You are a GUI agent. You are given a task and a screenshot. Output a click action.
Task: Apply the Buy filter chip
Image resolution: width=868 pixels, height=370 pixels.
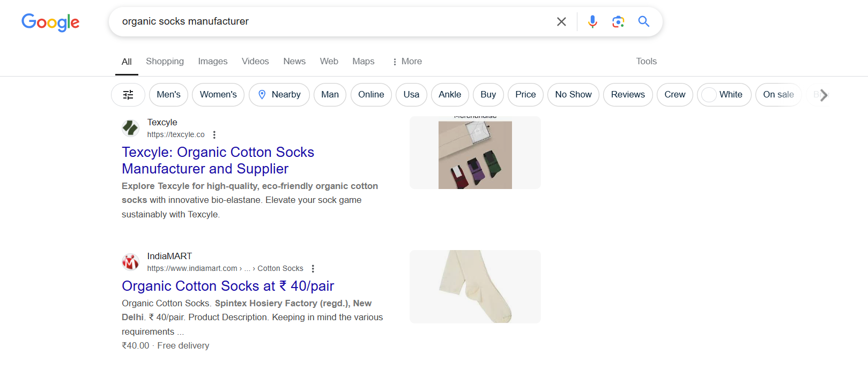488,95
